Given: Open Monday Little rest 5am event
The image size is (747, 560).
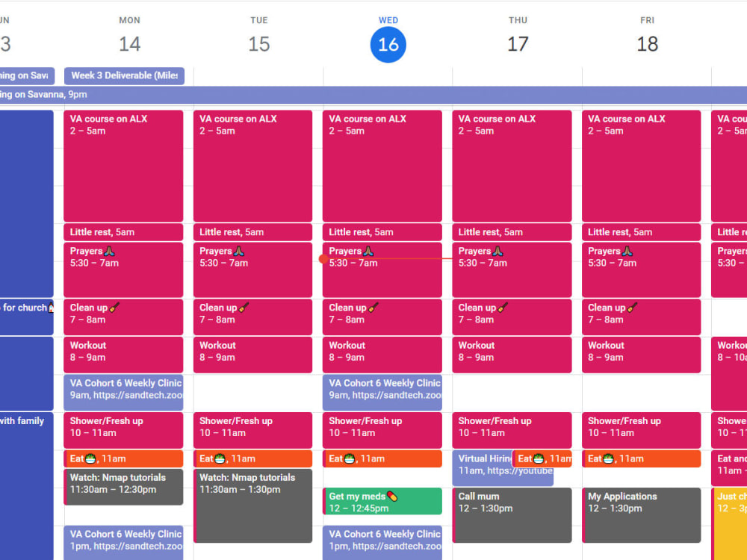Looking at the screenshot, I should click(x=123, y=232).
